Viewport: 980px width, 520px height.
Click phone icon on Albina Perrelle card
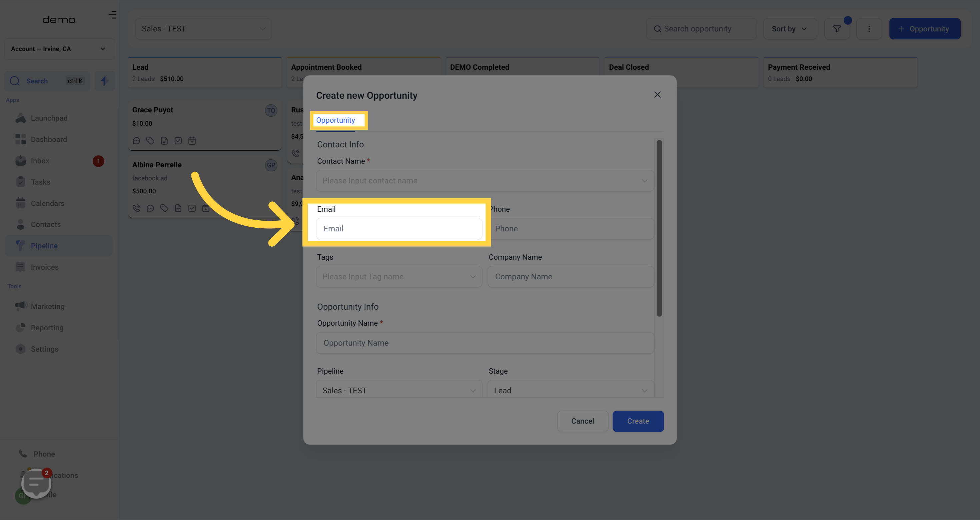(x=136, y=208)
